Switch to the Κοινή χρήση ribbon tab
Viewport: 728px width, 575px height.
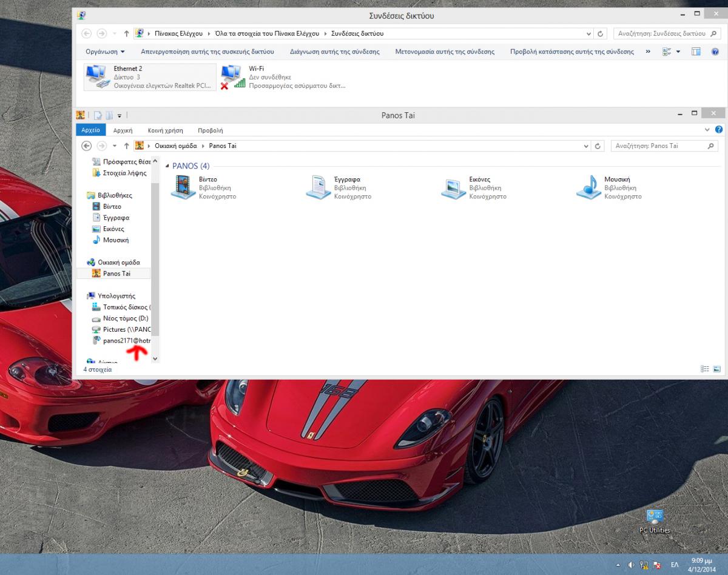click(x=166, y=130)
